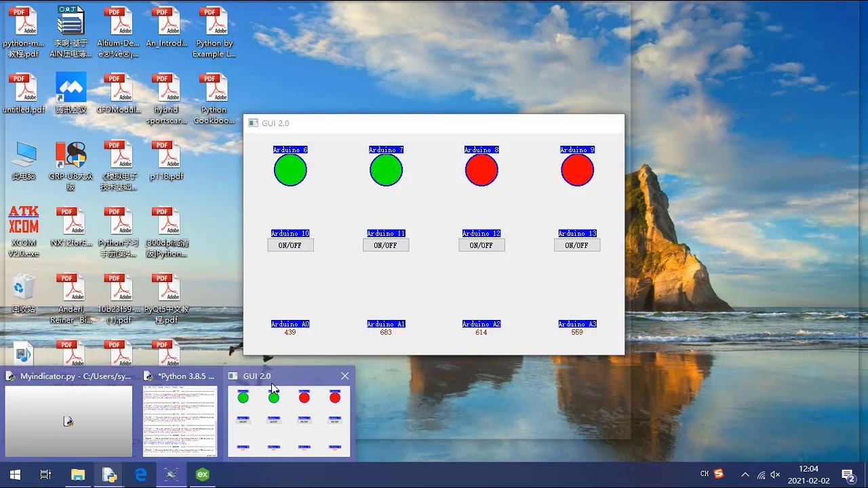This screenshot has width=868, height=488.
Task: Select the An_Introd PDF desktop file
Action: coord(166,27)
